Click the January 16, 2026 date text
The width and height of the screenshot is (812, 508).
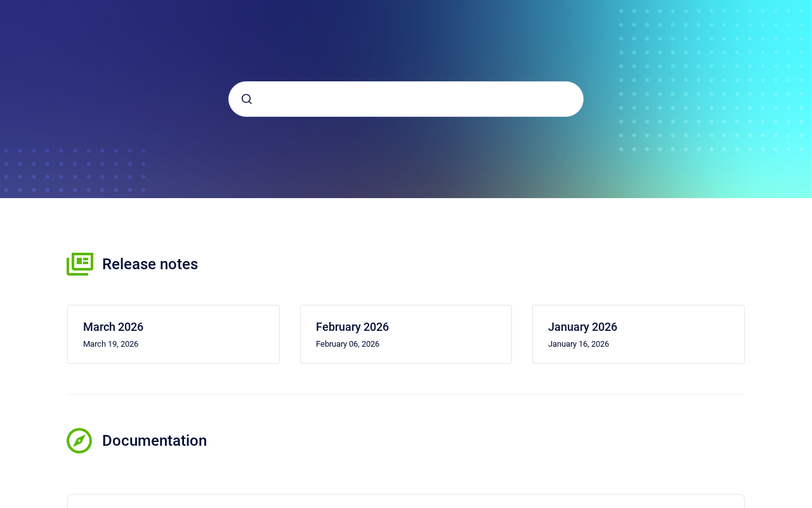pyautogui.click(x=579, y=344)
